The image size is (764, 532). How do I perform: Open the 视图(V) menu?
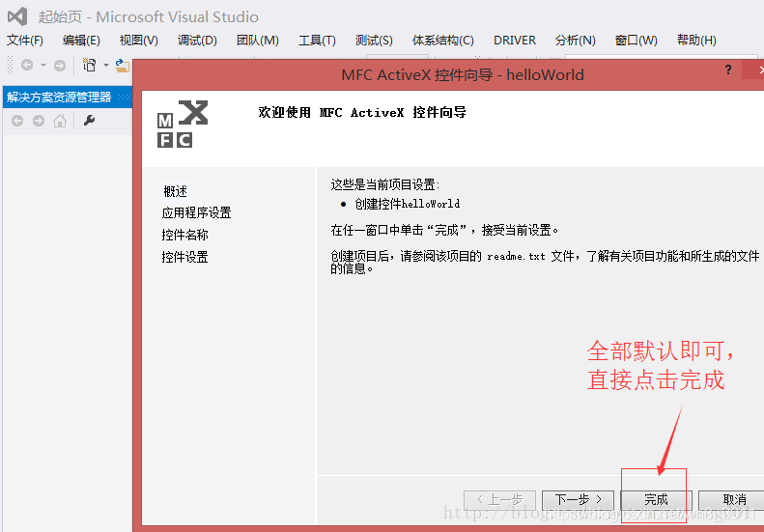[x=139, y=41]
